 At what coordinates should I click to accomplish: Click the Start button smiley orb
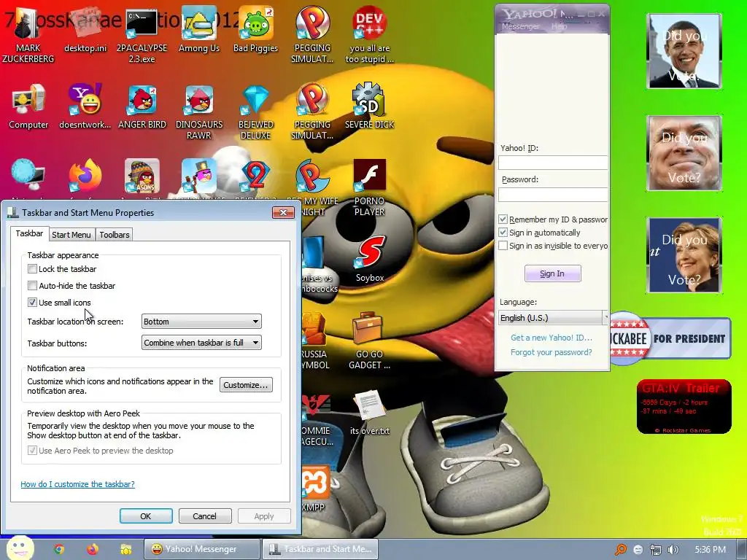click(x=20, y=548)
